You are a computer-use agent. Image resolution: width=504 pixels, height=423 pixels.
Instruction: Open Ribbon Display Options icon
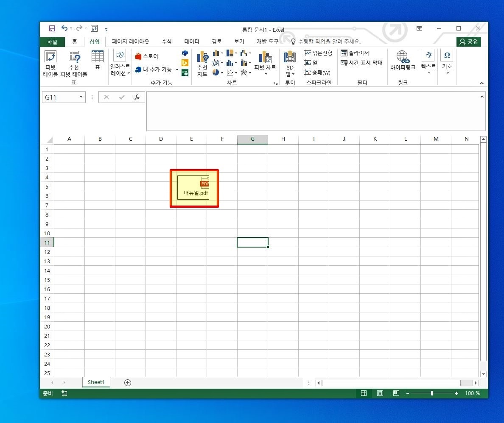click(x=419, y=28)
